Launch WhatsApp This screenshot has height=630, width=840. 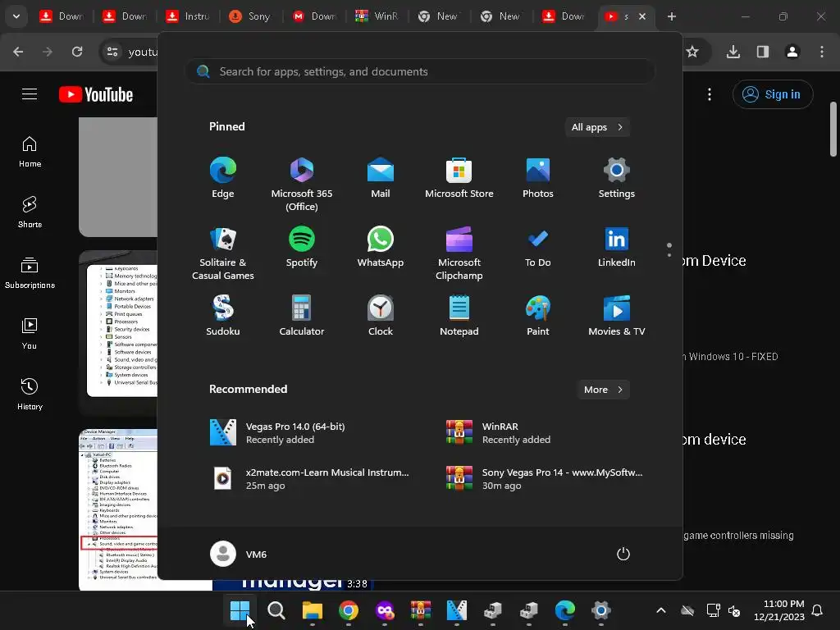click(x=381, y=247)
